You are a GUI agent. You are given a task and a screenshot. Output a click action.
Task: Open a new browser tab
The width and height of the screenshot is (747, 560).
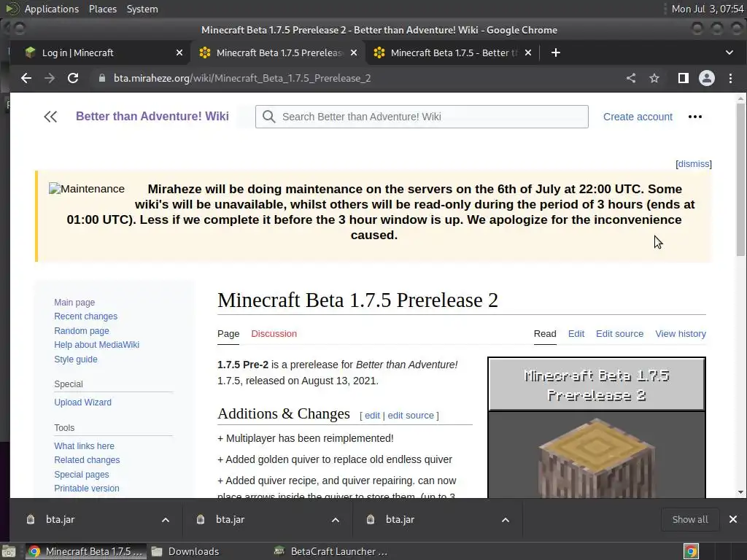[x=555, y=52]
